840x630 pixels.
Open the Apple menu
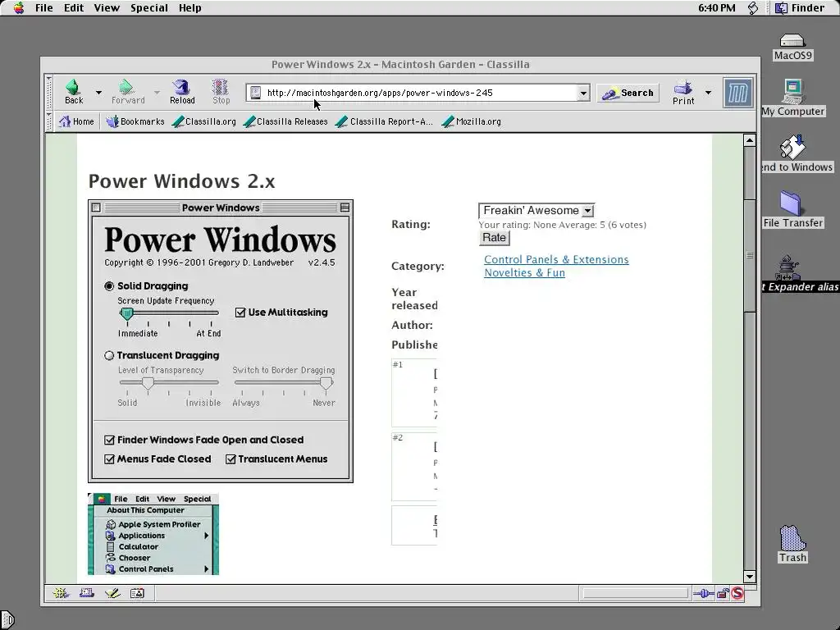click(x=19, y=8)
